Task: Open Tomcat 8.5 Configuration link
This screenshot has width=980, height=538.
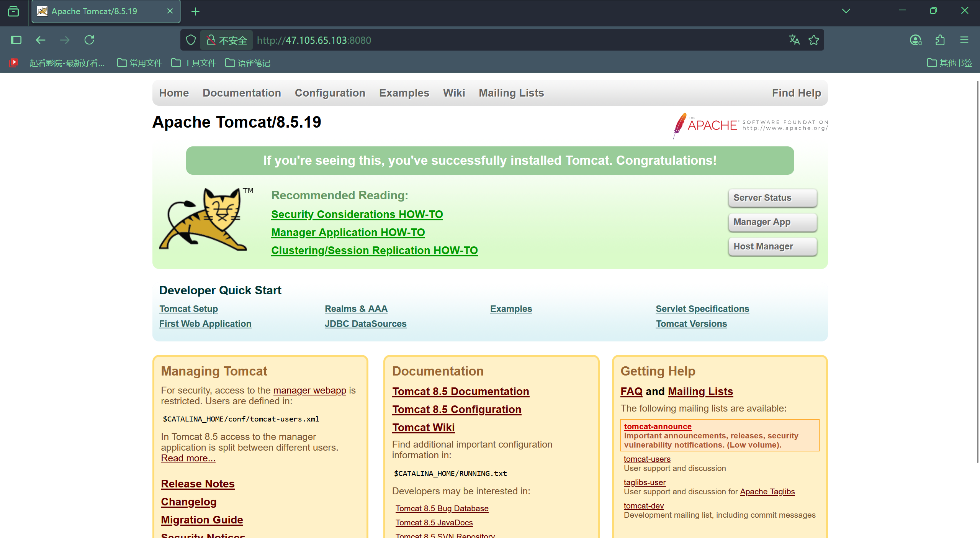Action: coord(456,409)
